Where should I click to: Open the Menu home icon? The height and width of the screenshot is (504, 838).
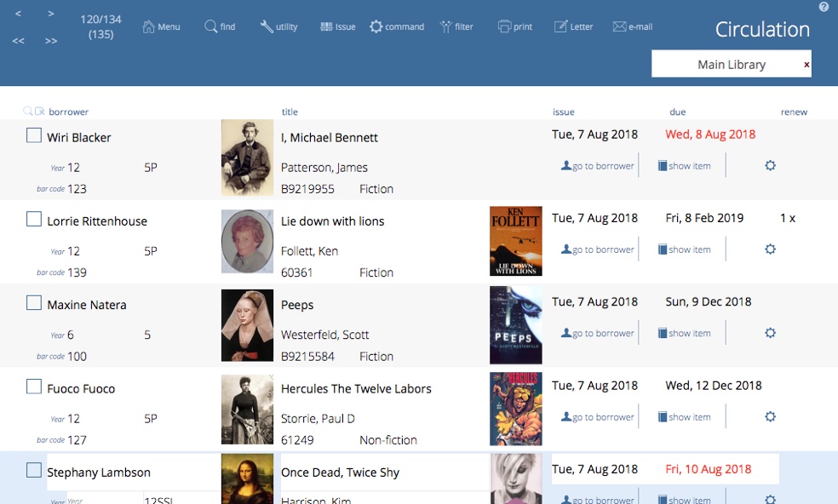coord(149,26)
